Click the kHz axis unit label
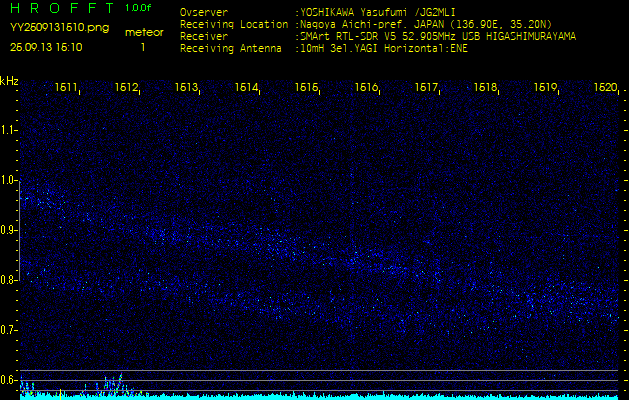The height and width of the screenshot is (400, 629). pos(9,81)
